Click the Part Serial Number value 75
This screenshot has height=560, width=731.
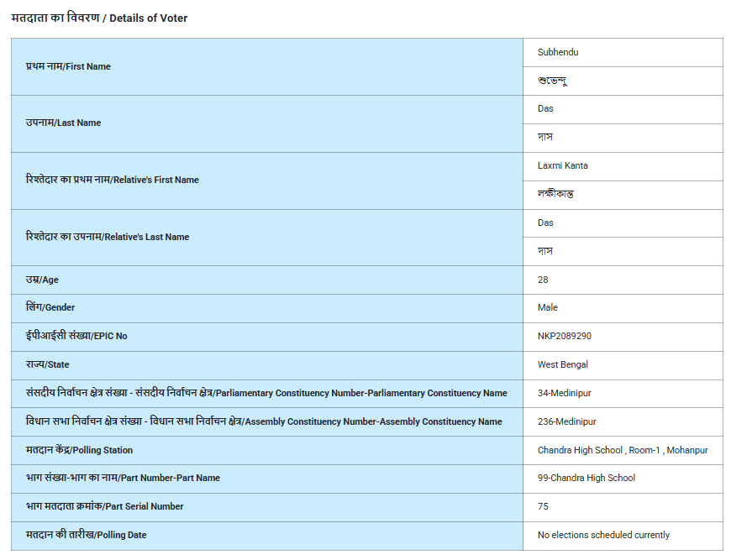click(543, 506)
